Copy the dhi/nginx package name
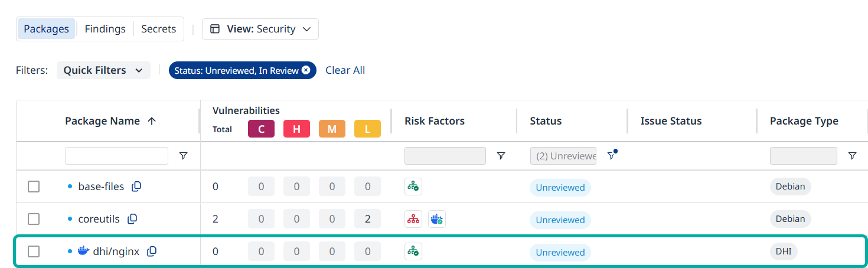The height and width of the screenshot is (268, 868). tap(152, 251)
